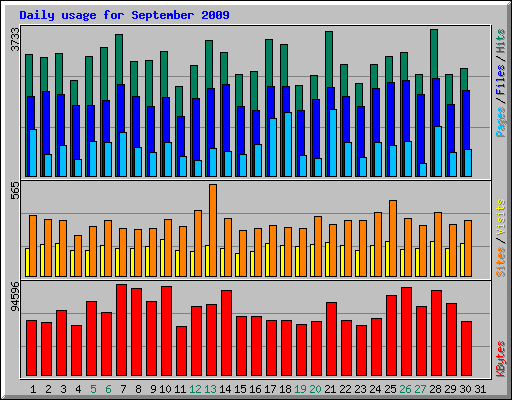Image resolution: width=512 pixels, height=400 pixels.
Task: Click the chart title "Daily usage for September 2009"
Action: point(124,15)
